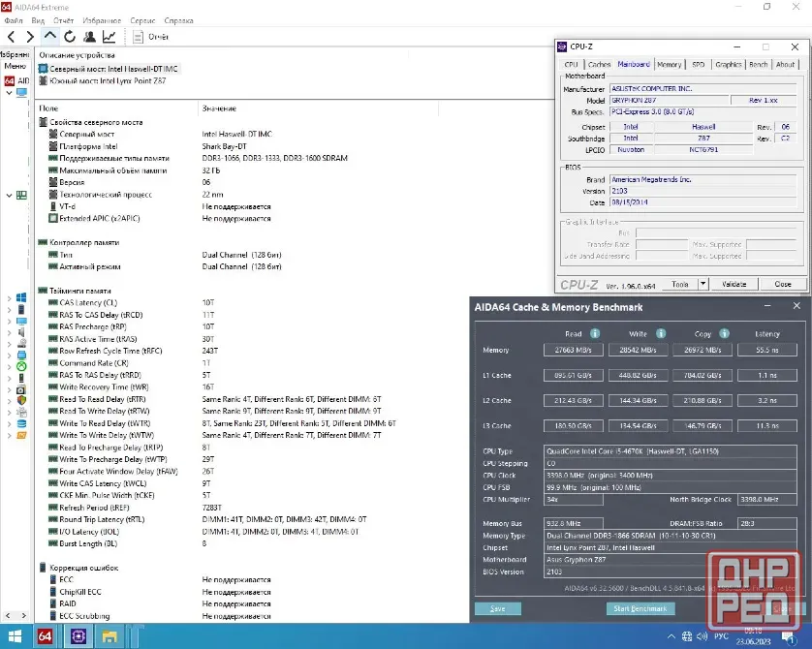Show info for Copy benchmark column
Screen dimensions: 812x649
coord(725,334)
